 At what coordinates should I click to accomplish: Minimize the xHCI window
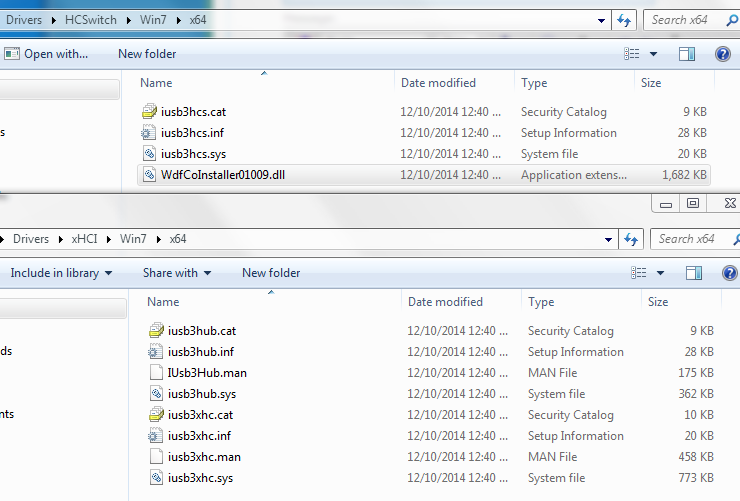(x=666, y=203)
